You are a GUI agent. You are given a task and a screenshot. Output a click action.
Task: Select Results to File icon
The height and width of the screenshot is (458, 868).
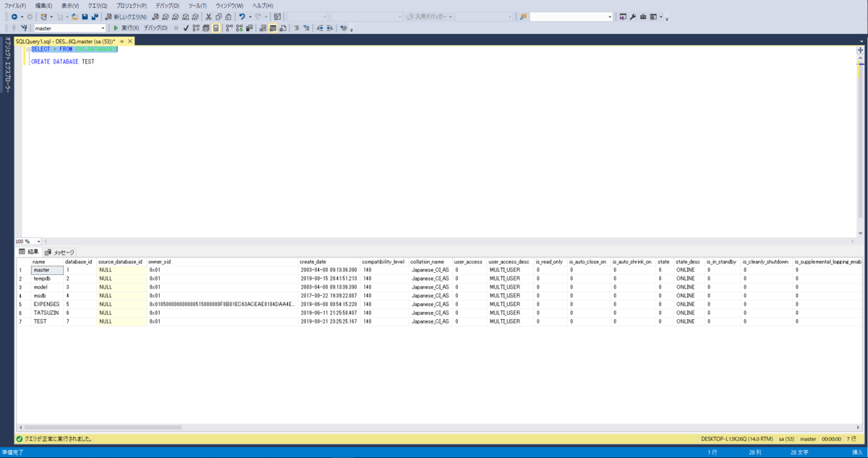(284, 28)
